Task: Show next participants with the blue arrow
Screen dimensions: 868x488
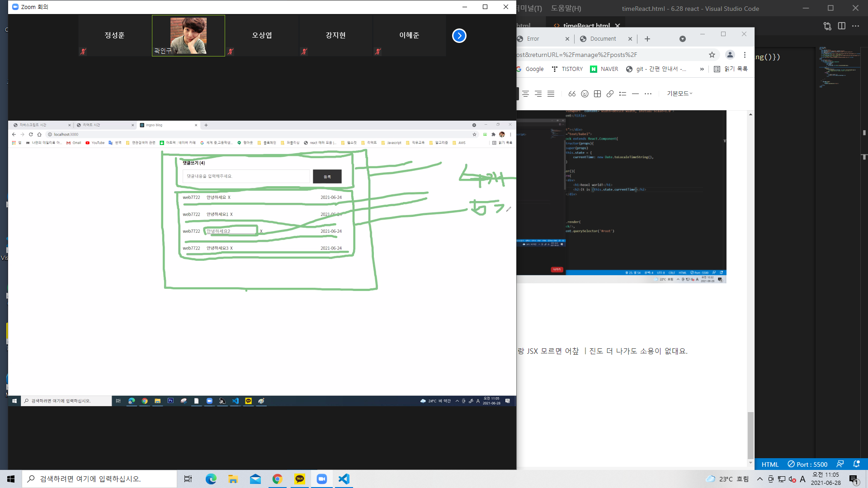Action: click(459, 36)
